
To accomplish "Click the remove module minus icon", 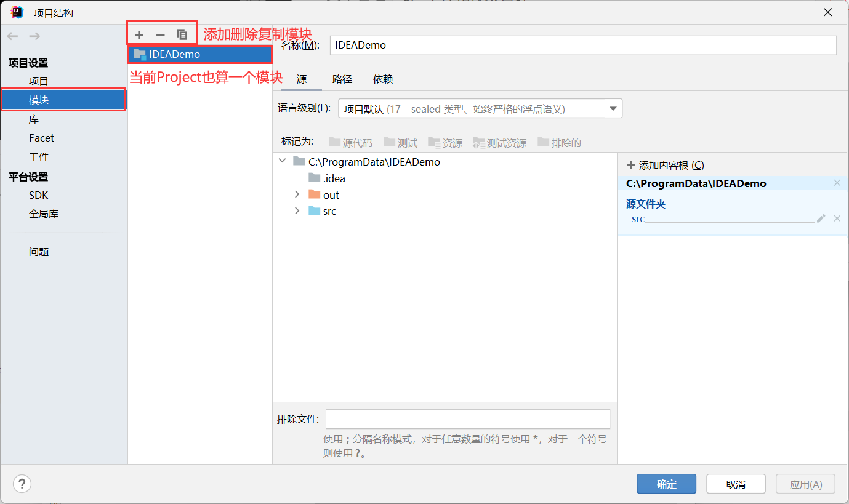I will click(x=160, y=35).
